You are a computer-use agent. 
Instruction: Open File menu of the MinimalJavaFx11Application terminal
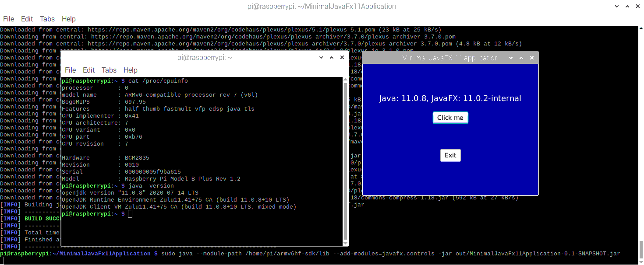(x=9, y=19)
